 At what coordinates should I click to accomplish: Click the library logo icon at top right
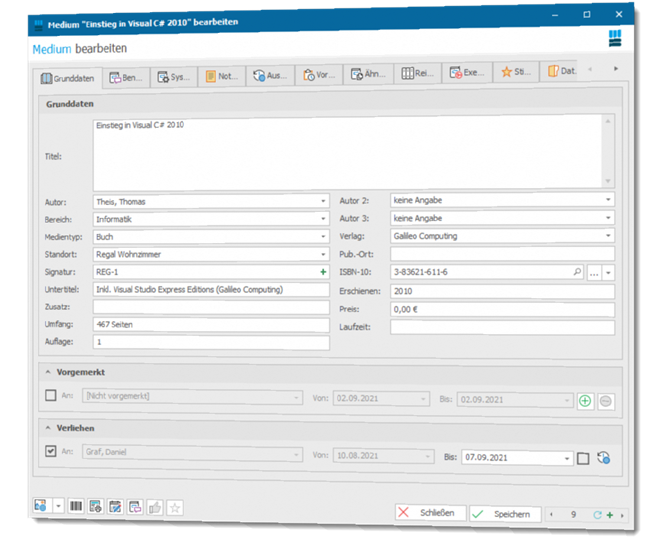click(x=615, y=38)
